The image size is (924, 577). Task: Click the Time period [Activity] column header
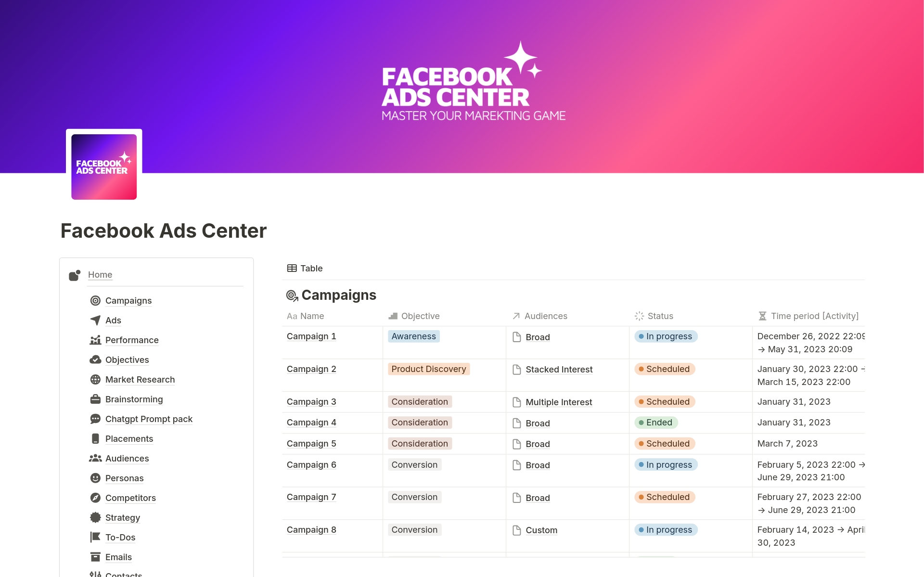point(814,316)
